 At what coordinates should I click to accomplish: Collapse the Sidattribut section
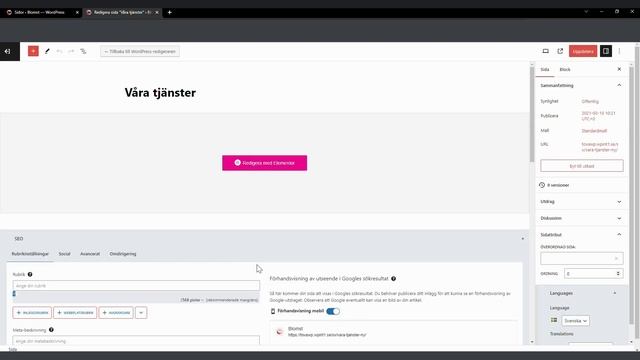click(x=619, y=235)
